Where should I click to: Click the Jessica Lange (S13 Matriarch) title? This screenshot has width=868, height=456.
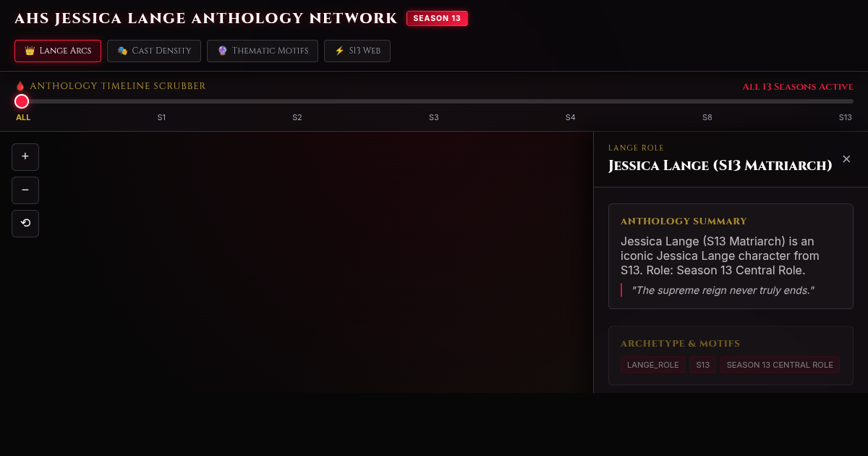coord(720,166)
